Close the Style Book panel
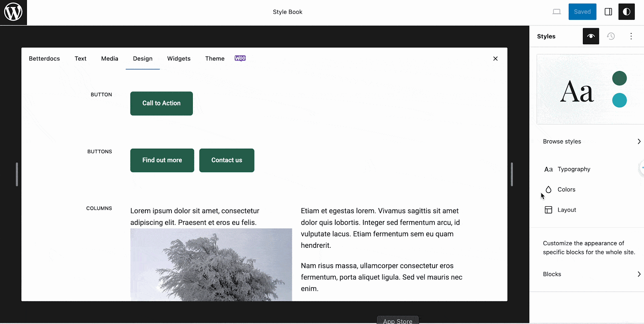644x324 pixels. [495, 58]
